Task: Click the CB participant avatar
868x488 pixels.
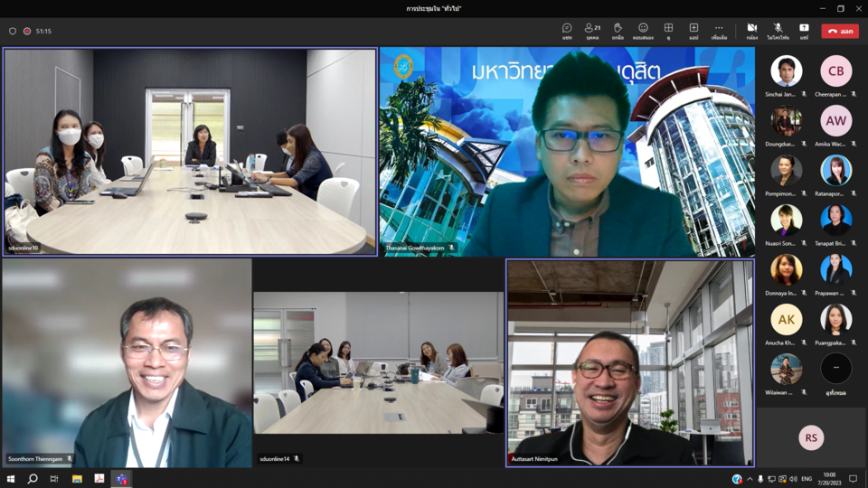Action: pos(835,71)
